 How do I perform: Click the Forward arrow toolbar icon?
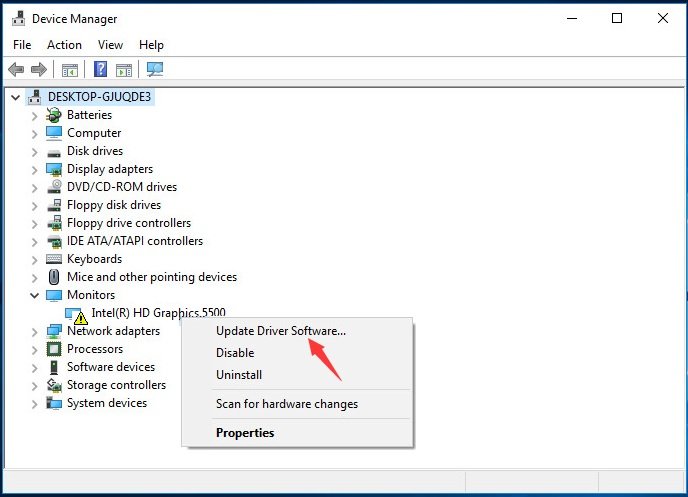point(39,69)
